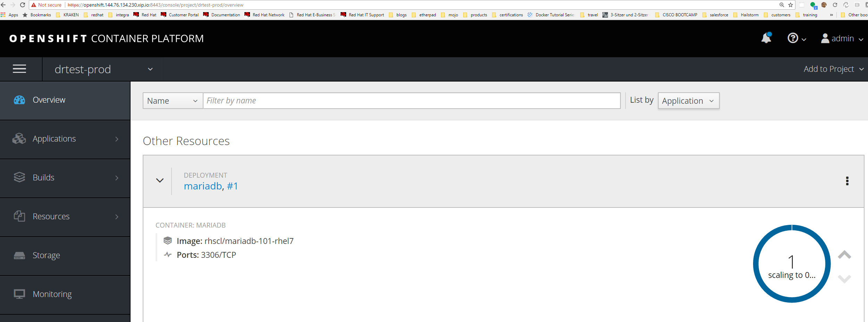Open the mariadb deployment link
The image size is (868, 322).
tap(203, 186)
